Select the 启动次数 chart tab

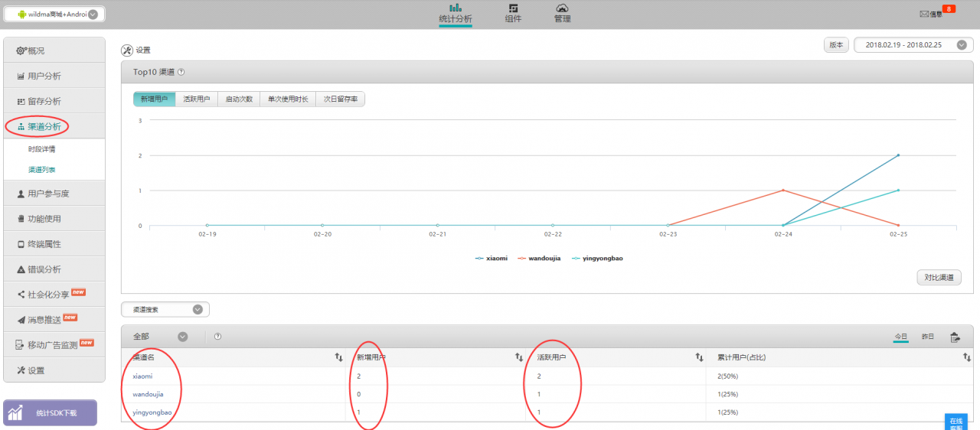point(238,99)
